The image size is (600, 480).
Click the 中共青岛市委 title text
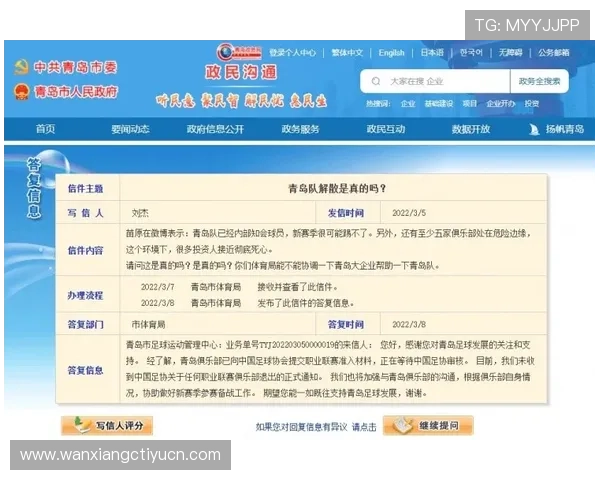point(76,67)
